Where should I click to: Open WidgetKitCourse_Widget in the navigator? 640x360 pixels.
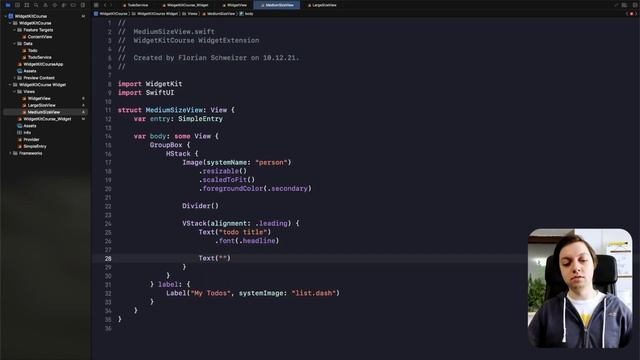click(47, 119)
